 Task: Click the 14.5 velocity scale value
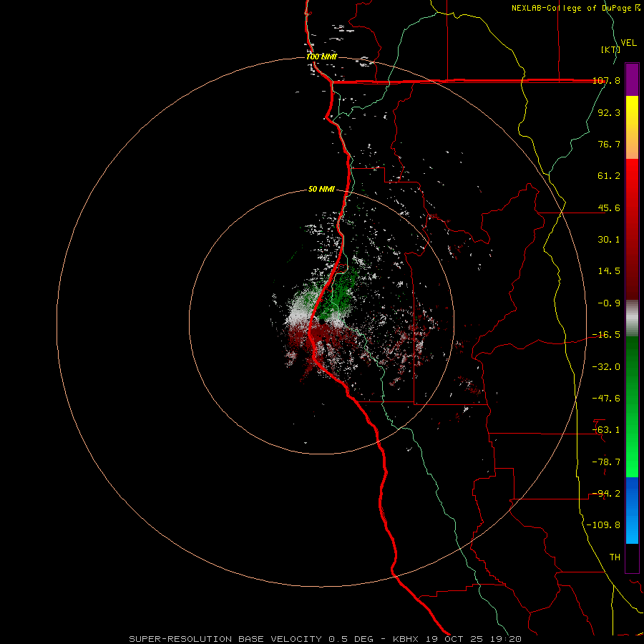pyautogui.click(x=609, y=271)
